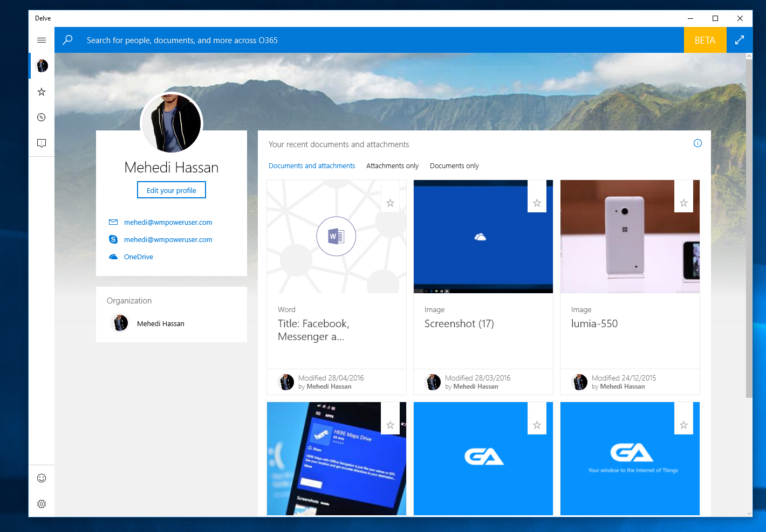Open the mehedi@wmpoweruser.com email link
Image resolution: width=766 pixels, height=532 pixels.
pyautogui.click(x=168, y=222)
